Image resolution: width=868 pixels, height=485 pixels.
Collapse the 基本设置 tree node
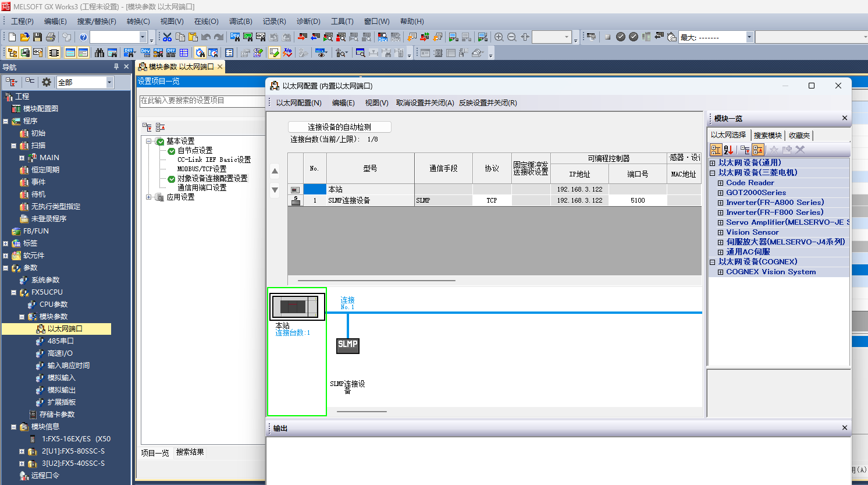pos(149,141)
